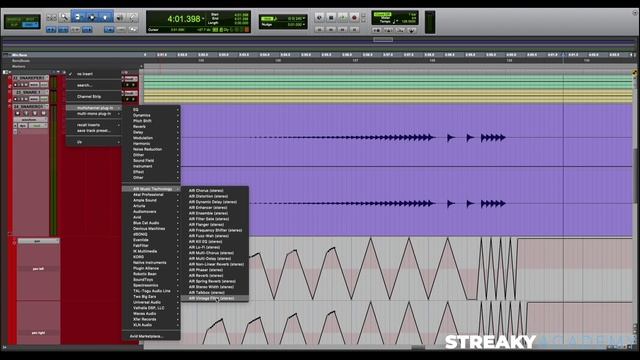640x360 pixels.
Task: Click the pan left automation lane label
Action: pos(38,269)
